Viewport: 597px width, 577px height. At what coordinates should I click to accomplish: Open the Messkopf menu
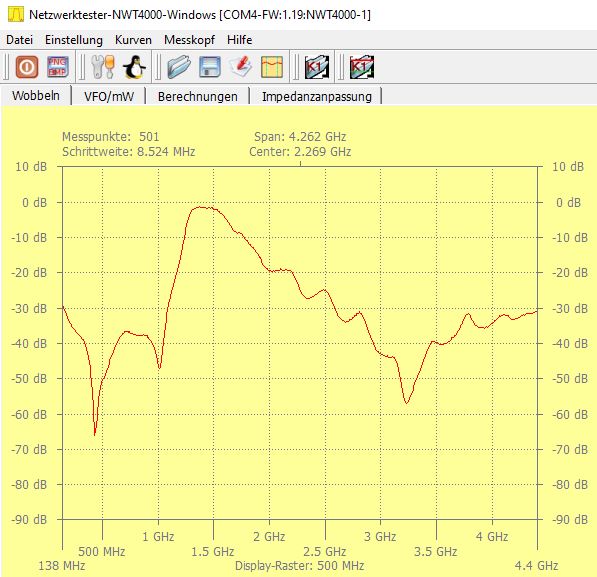(189, 40)
